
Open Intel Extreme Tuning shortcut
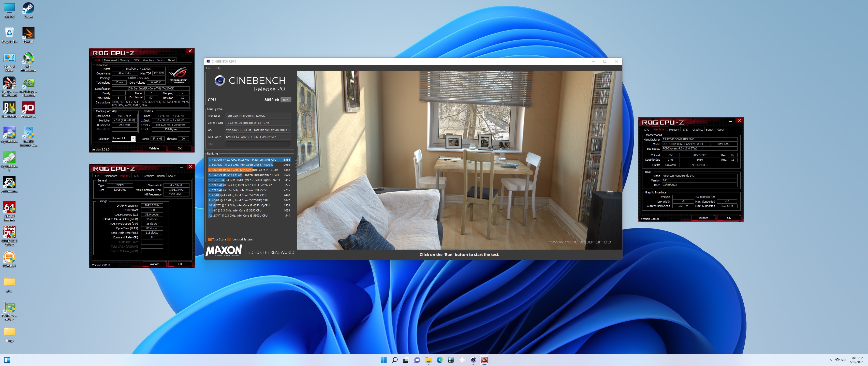[28, 137]
